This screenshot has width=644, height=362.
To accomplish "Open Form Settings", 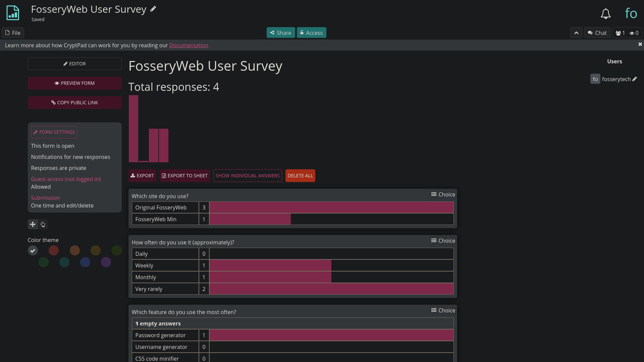I will point(54,132).
